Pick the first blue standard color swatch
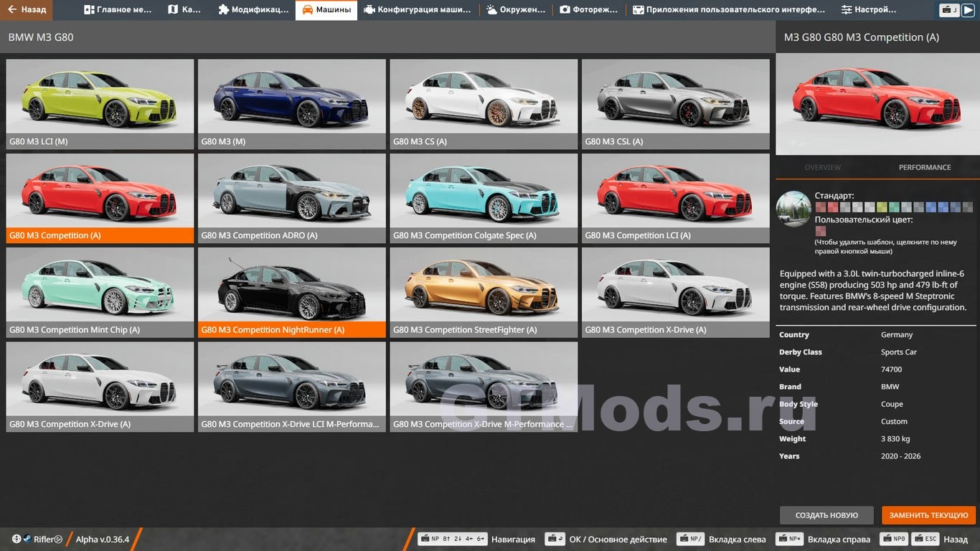 point(931,207)
